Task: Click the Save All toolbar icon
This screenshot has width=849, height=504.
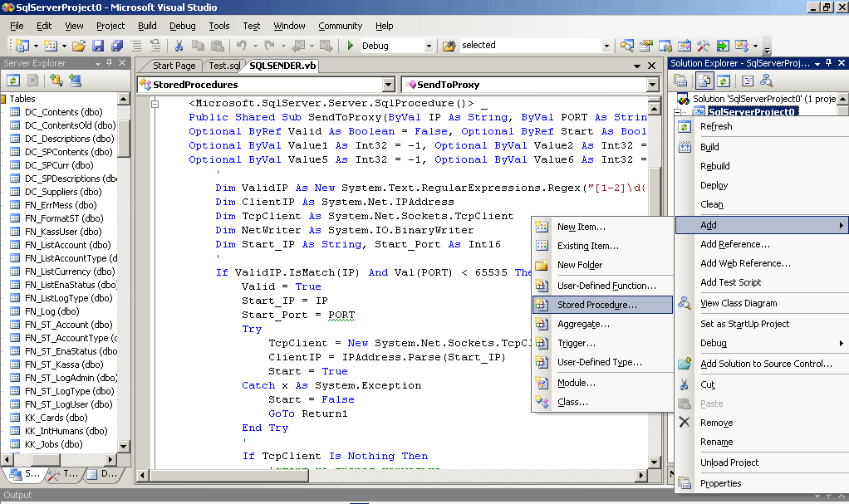Action: (x=117, y=46)
